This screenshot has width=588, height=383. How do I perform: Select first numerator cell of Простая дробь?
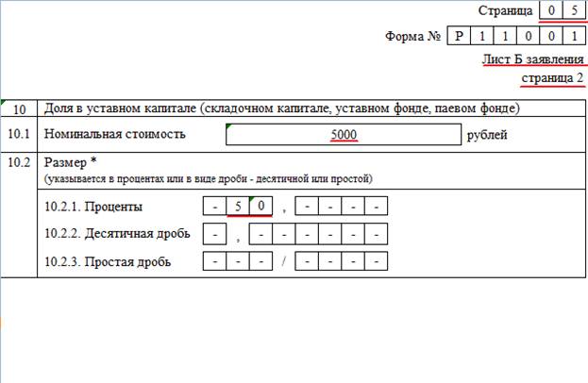pos(215,261)
